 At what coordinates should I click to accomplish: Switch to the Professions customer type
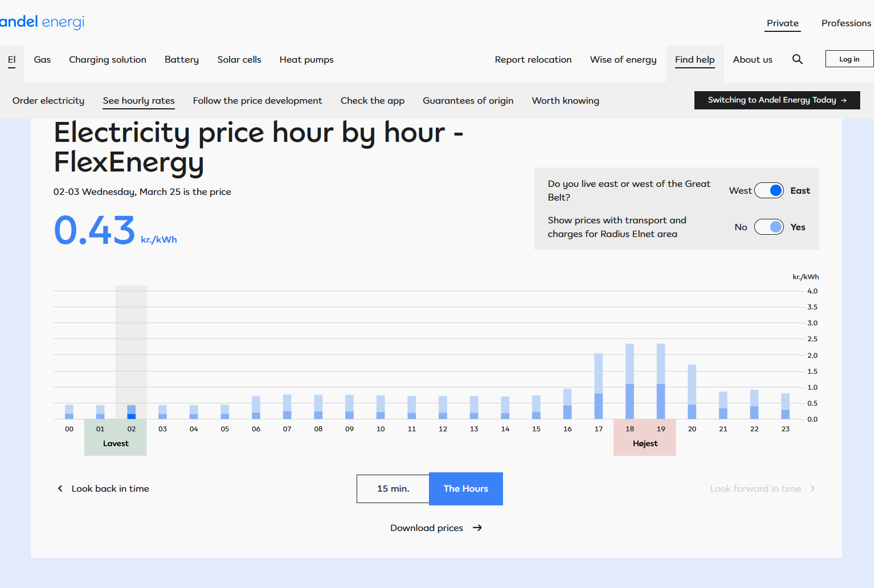845,23
